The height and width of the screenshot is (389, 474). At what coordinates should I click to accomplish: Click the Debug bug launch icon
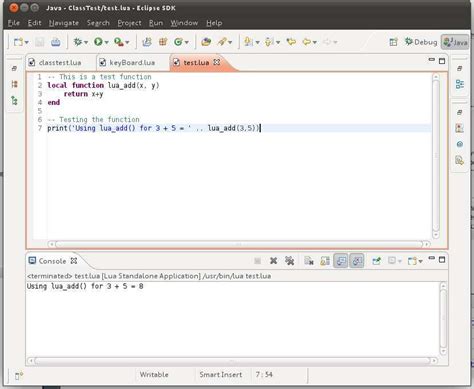(x=78, y=42)
